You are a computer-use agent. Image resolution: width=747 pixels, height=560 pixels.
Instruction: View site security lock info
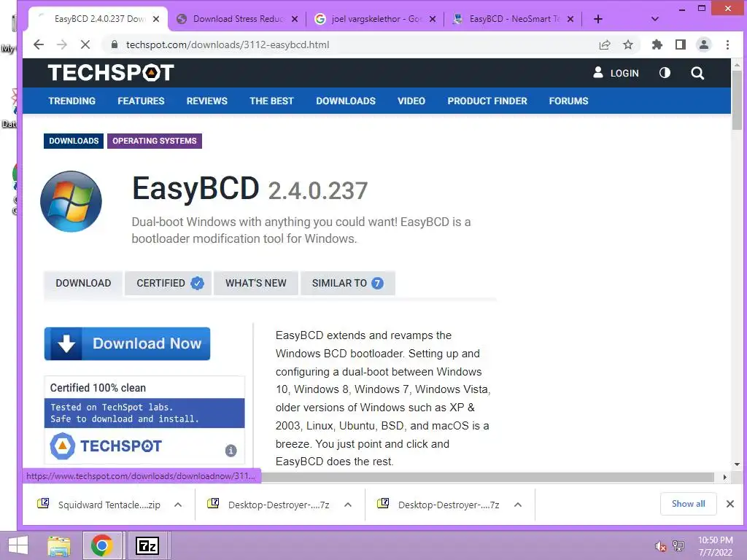[x=115, y=44]
